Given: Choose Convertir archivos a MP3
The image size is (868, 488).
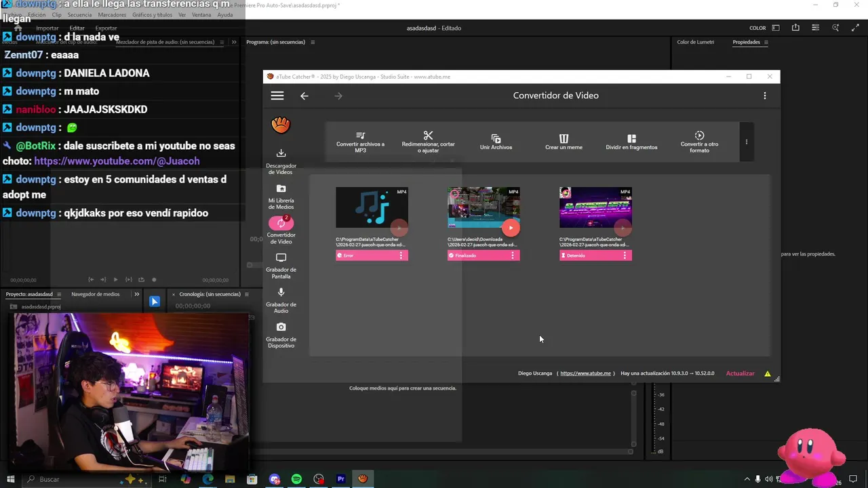Looking at the screenshot, I should [360, 142].
